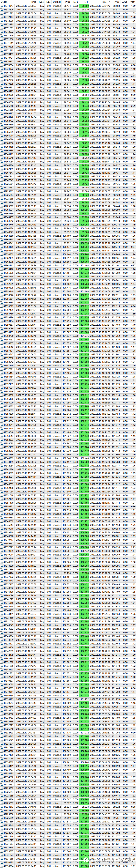Viewport: 136px width, 868px height.
Task: Click the order icon for 47334372
Action: click(x=1, y=69)
